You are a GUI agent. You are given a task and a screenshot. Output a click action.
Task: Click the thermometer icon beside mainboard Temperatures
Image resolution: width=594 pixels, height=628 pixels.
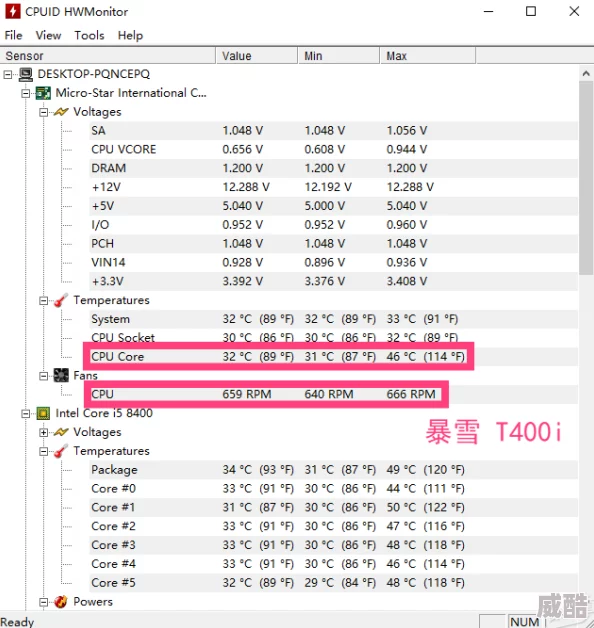61,300
